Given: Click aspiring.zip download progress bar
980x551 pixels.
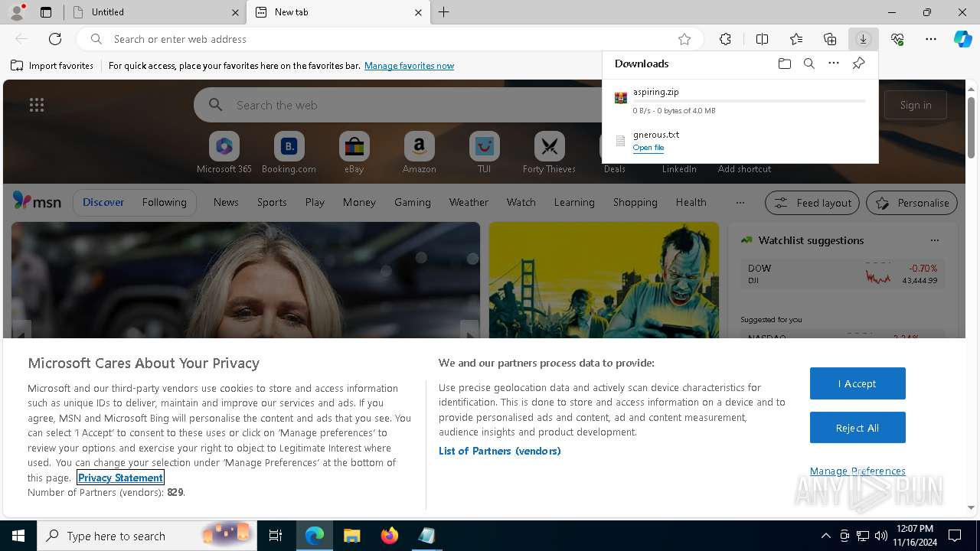Looking at the screenshot, I should [x=750, y=101].
